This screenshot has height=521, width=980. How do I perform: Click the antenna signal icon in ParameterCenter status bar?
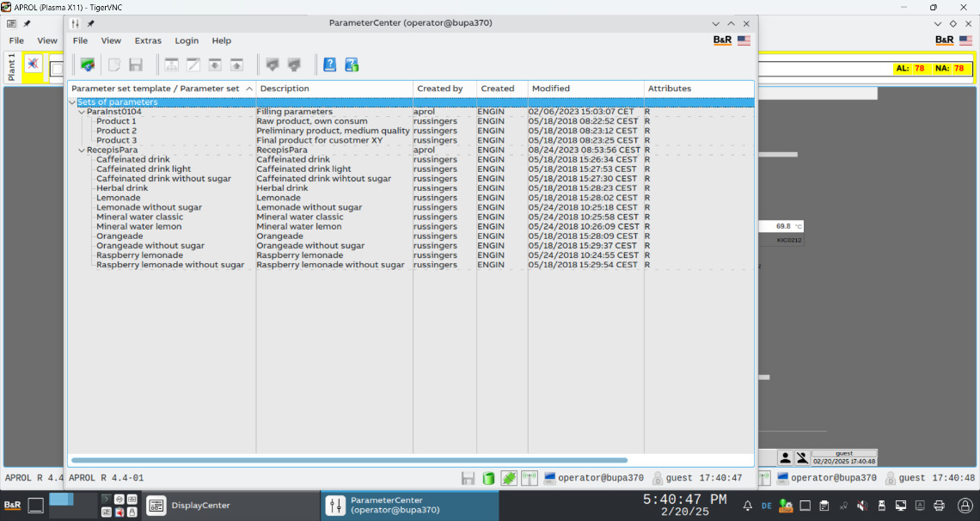point(530,478)
